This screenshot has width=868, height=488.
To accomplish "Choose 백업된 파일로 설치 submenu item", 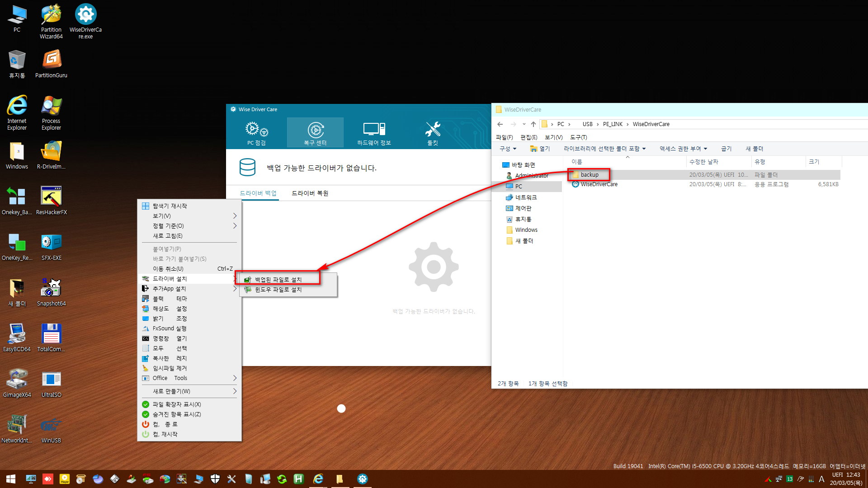I will 288,280.
